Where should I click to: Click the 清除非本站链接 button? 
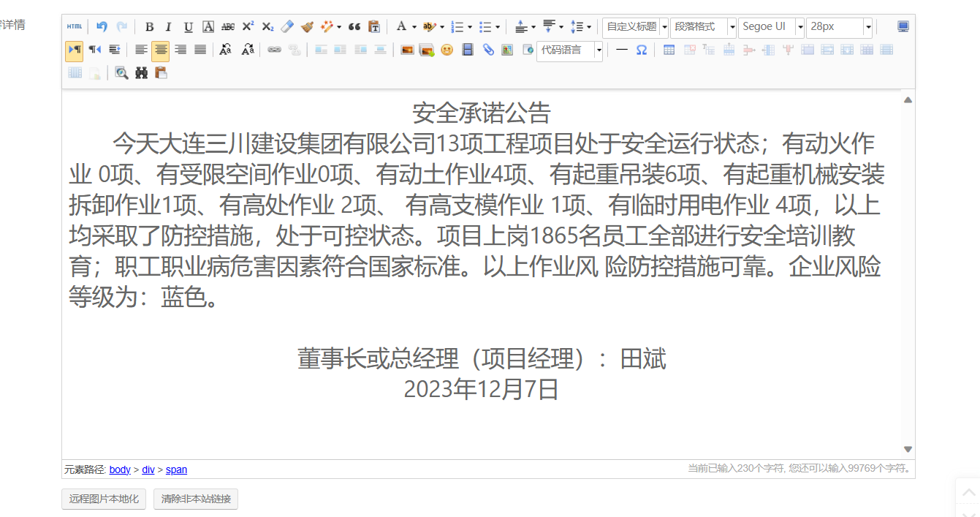196,499
